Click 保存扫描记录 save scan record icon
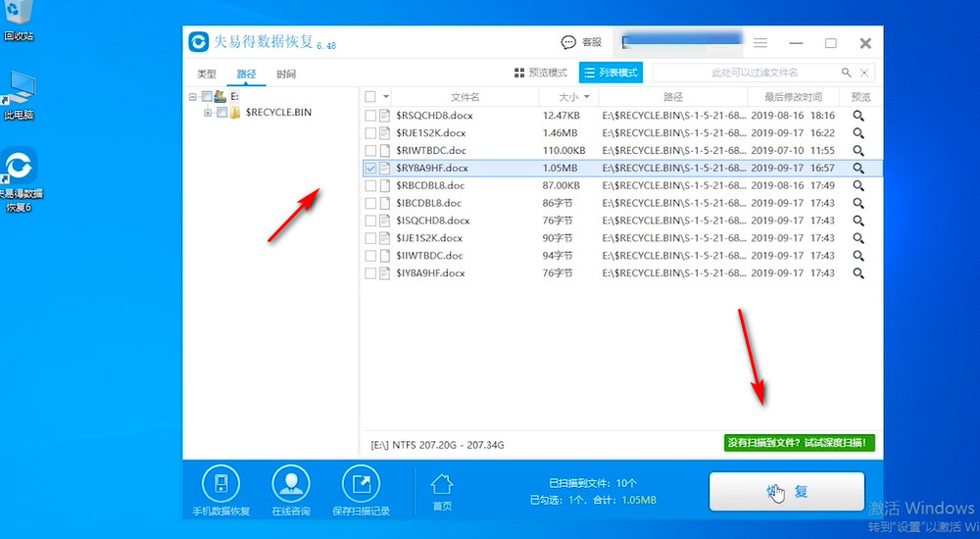 coord(362,484)
